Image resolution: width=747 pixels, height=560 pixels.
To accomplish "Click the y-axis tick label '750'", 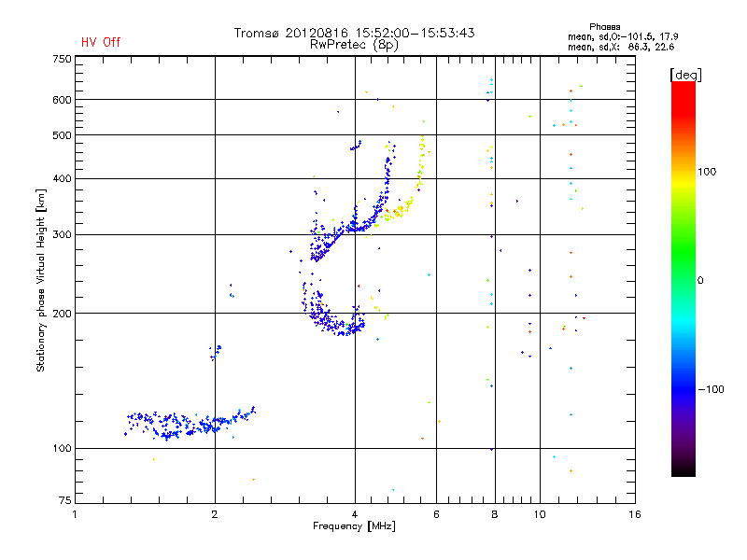I will click(x=62, y=59).
